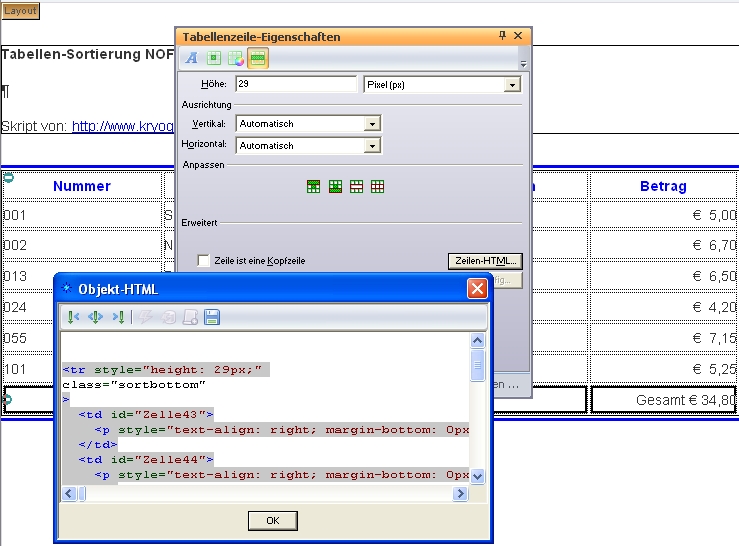Open the table properties icon with color wheel

(235, 58)
